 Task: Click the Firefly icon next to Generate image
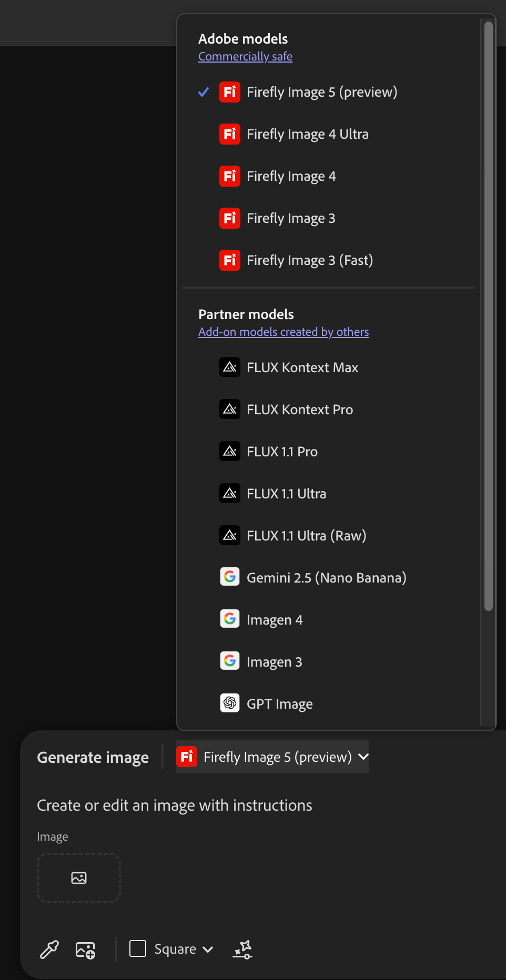(x=187, y=757)
